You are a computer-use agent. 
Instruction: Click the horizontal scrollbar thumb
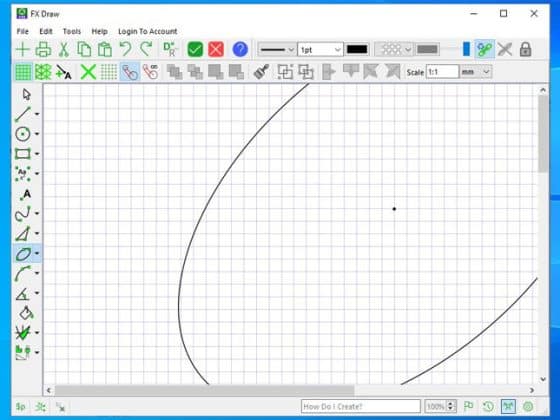(x=204, y=390)
